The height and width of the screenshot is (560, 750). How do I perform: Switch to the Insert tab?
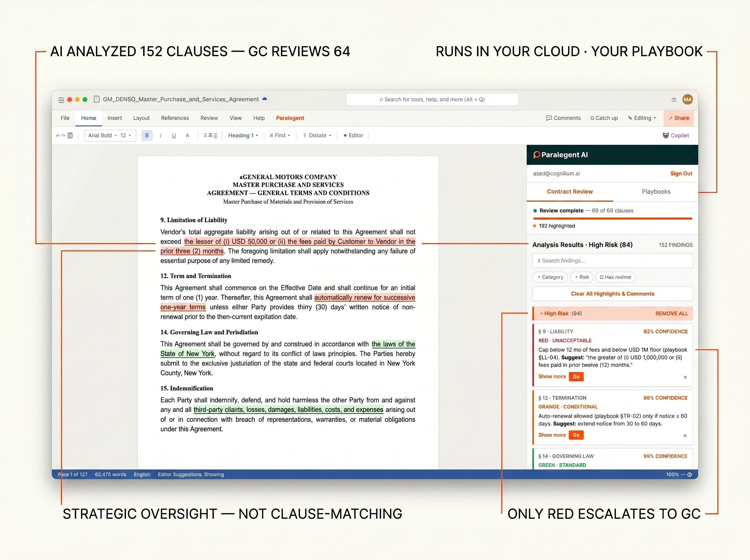pos(115,118)
